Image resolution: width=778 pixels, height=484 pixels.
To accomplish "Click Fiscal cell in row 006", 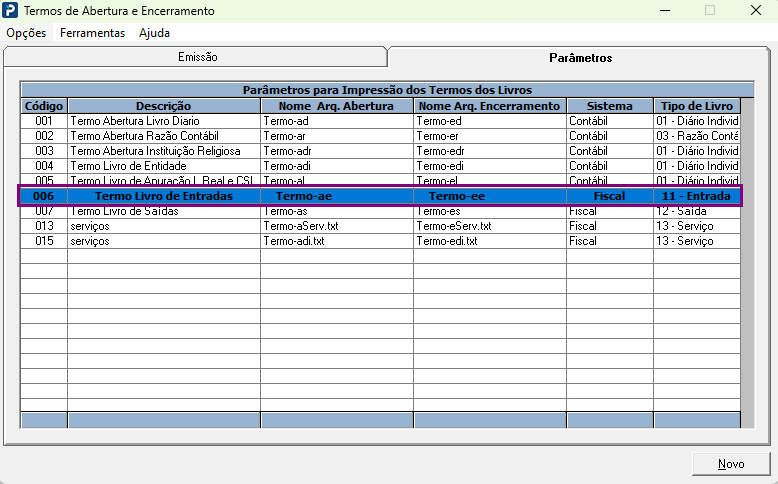I will coord(610,196).
